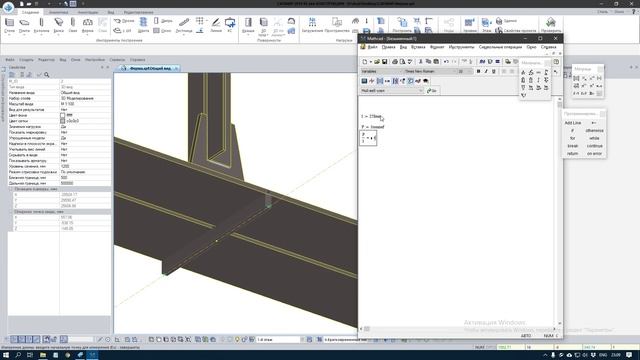Select the Свая pile tool in ribbon
The height and width of the screenshot is (360, 640).
[x=73, y=25]
